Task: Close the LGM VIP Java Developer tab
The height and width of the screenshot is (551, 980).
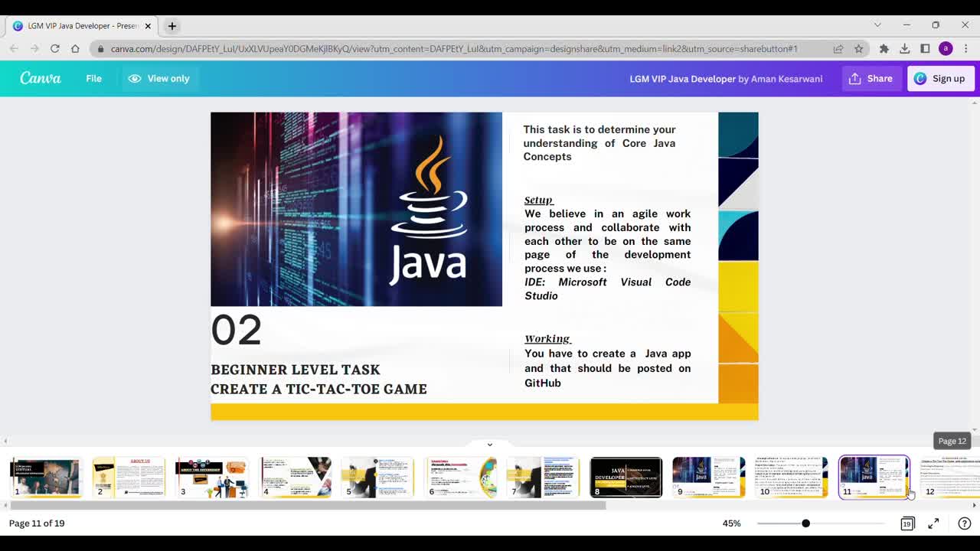Action: click(x=148, y=26)
